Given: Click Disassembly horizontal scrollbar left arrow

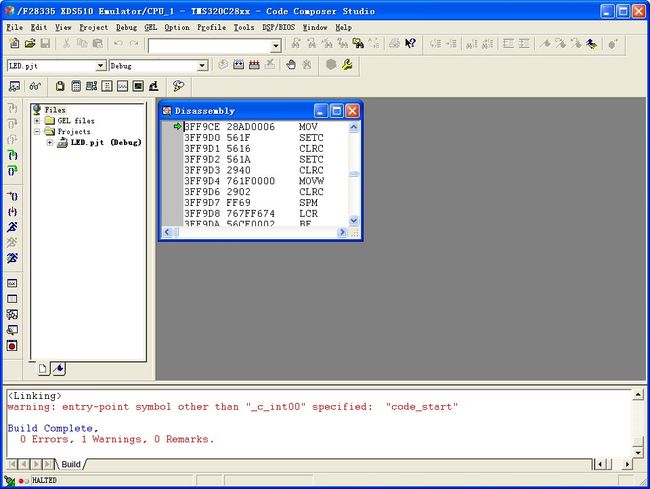Looking at the screenshot, I should click(167, 232).
